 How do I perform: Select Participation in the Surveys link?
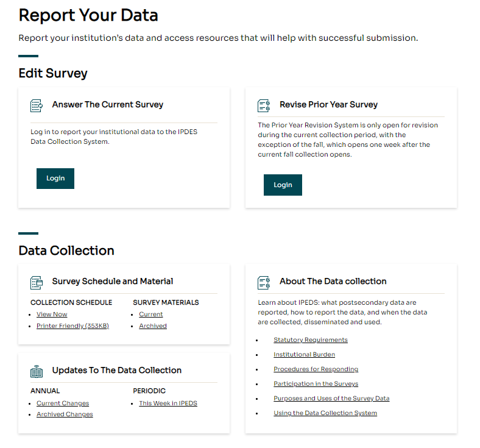point(316,384)
